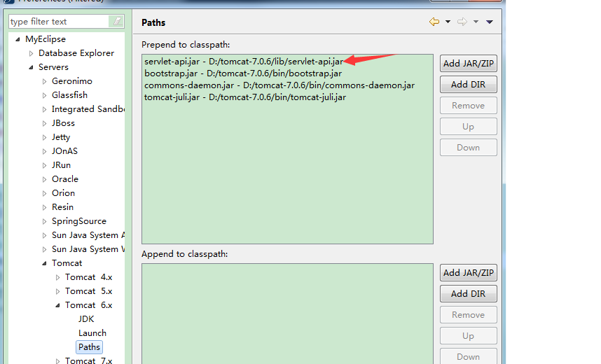Focus the type filter text field
Viewport: 601px width, 364px height.
pos(59,22)
